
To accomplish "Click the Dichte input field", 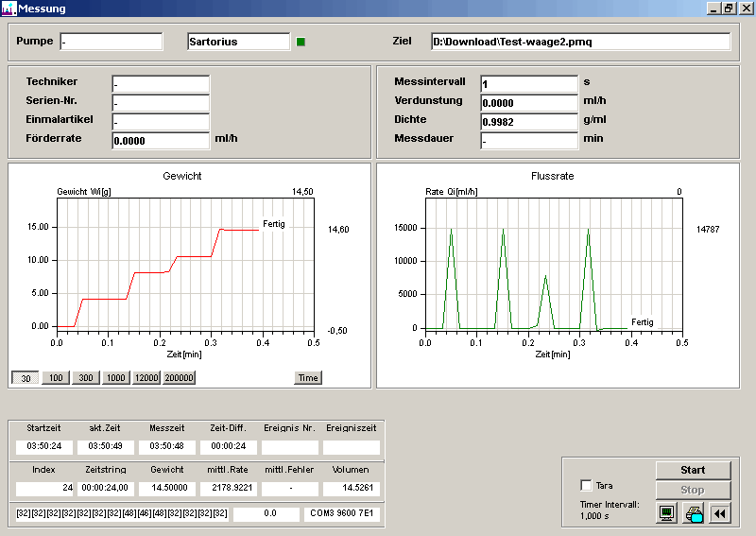I will pyautogui.click(x=529, y=122).
